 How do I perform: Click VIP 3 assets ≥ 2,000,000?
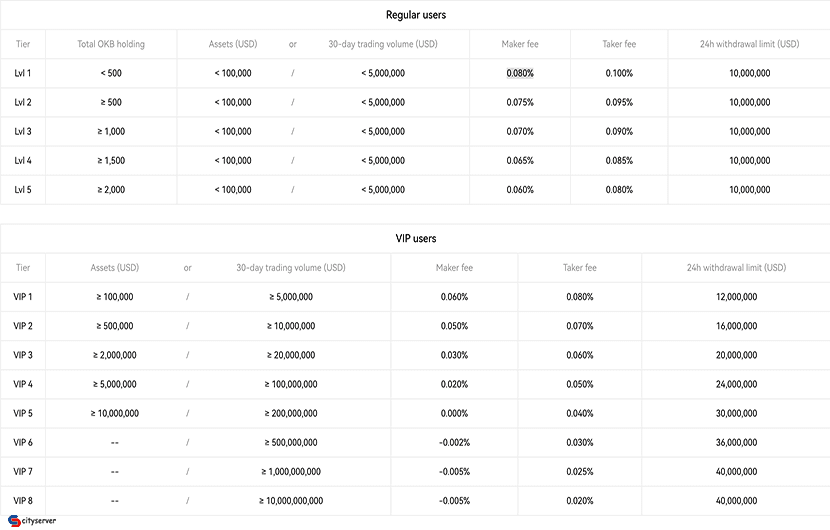[114, 355]
